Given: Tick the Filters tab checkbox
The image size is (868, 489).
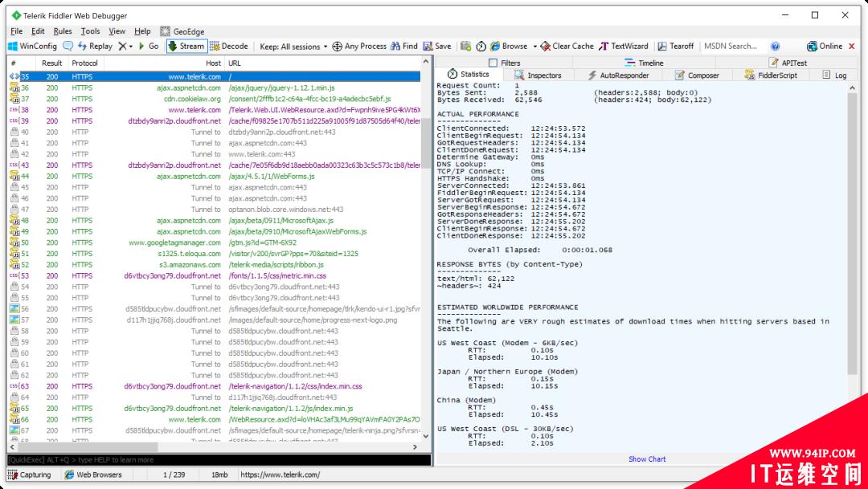Looking at the screenshot, I should point(493,63).
